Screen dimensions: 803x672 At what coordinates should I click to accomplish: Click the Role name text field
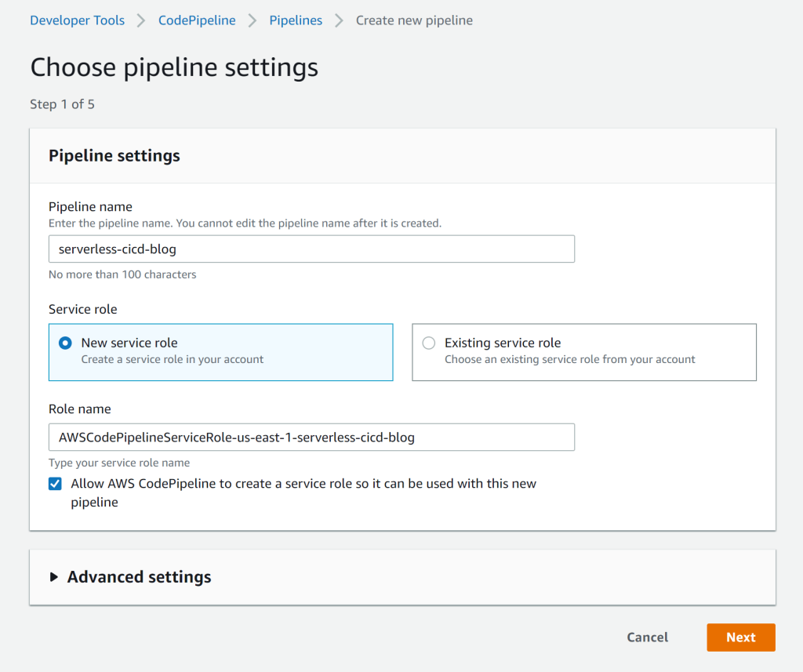tap(311, 437)
